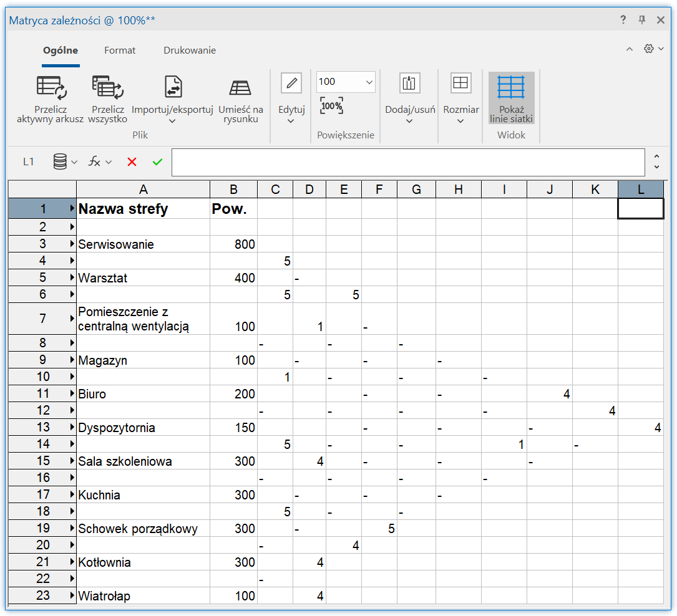Image resolution: width=677 pixels, height=616 pixels.
Task: Select the cell containing Dyspozytornia
Action: [143, 428]
